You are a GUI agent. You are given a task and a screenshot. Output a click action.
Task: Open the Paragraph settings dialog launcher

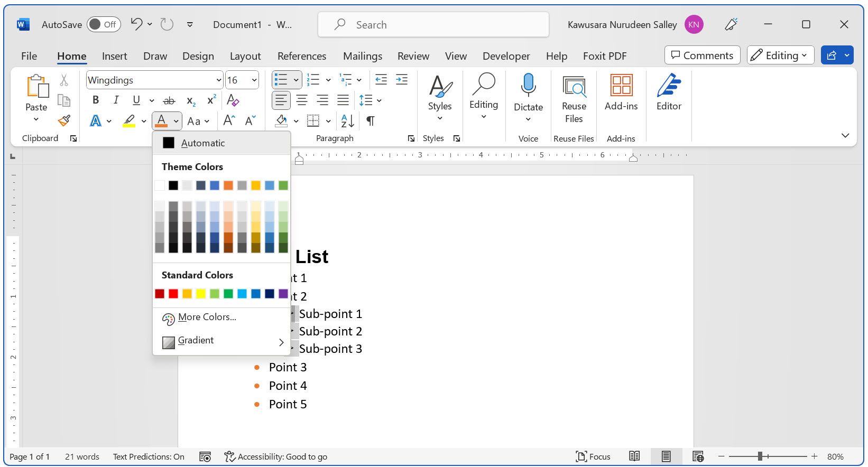411,138
